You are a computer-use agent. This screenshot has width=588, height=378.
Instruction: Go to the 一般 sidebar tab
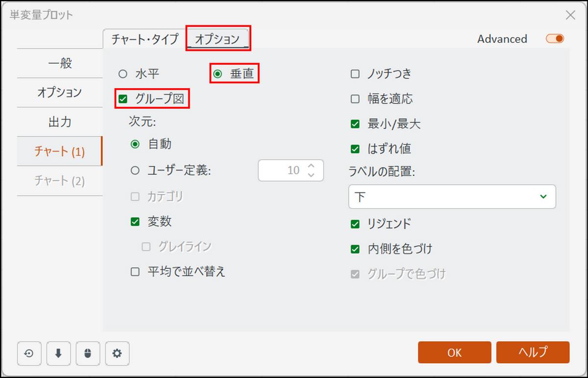60,63
